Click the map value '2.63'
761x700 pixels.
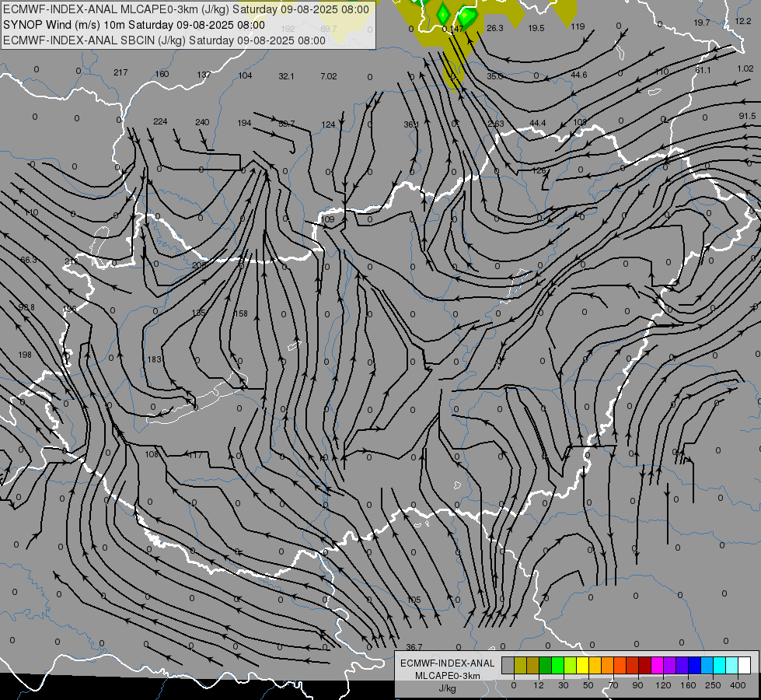tap(495, 124)
